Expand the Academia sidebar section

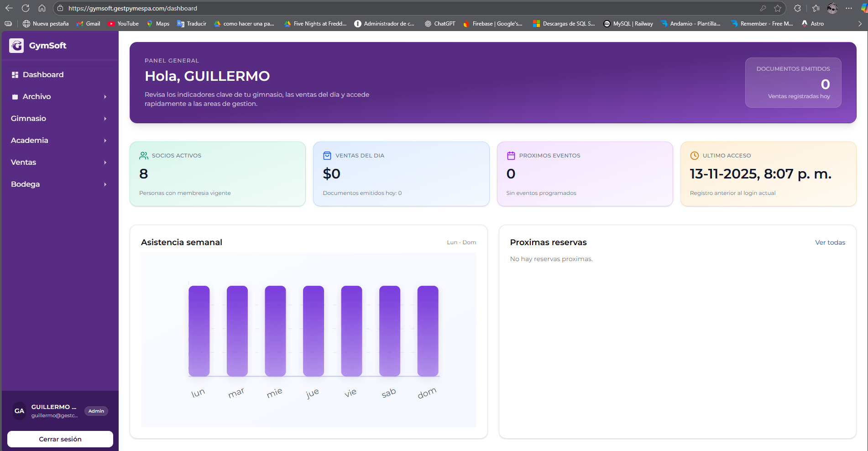tap(59, 141)
